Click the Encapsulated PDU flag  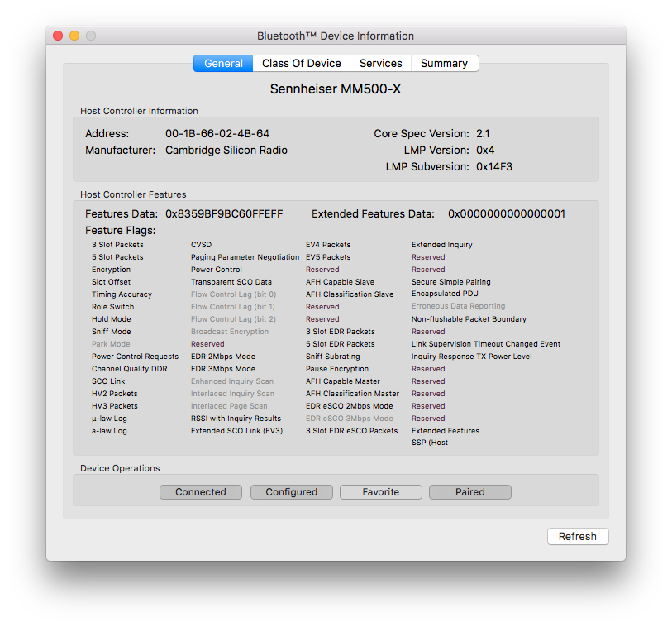tap(445, 294)
